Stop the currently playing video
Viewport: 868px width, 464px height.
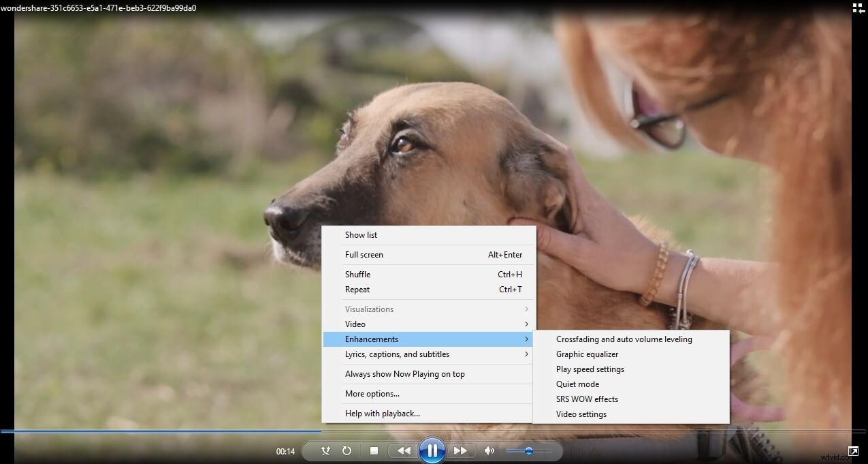point(374,450)
